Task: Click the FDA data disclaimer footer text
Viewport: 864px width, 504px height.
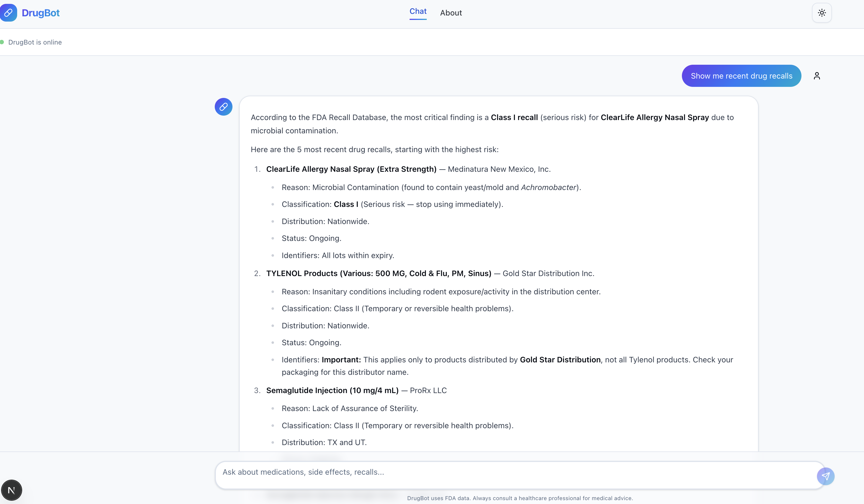Action: click(x=520, y=498)
